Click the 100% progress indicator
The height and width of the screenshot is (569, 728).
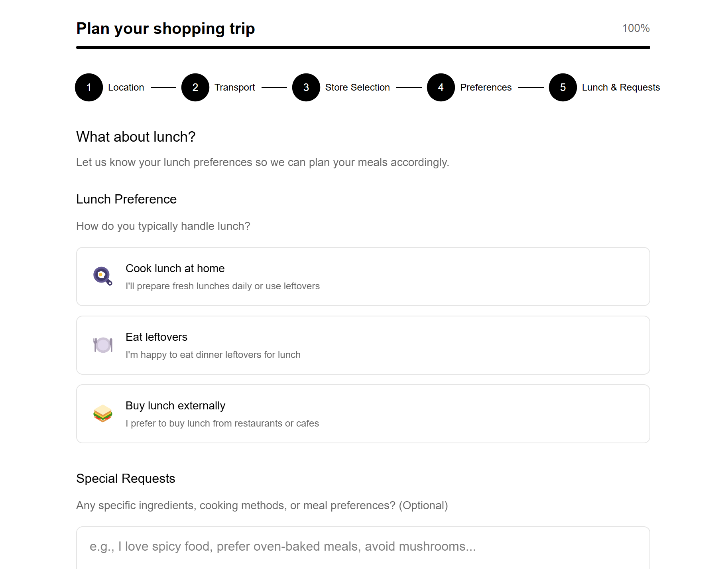[x=636, y=28]
